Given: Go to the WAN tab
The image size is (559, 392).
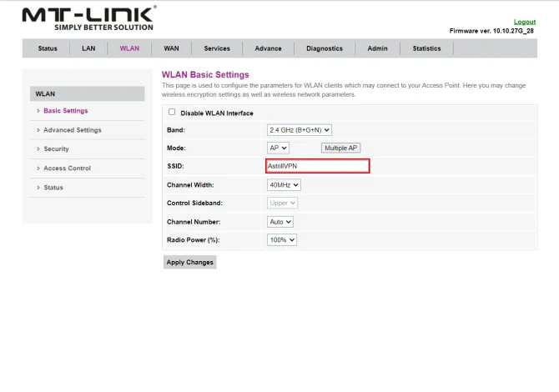Looking at the screenshot, I should (171, 48).
